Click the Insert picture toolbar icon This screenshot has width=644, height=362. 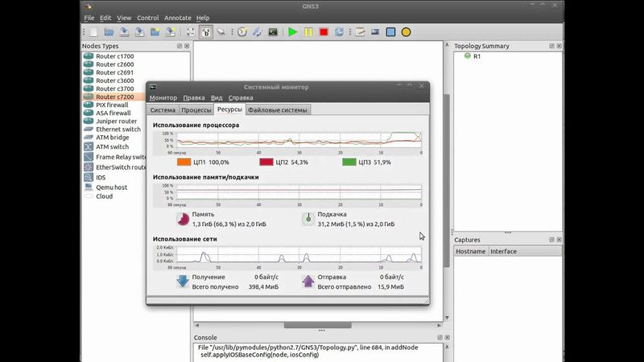tap(375, 32)
